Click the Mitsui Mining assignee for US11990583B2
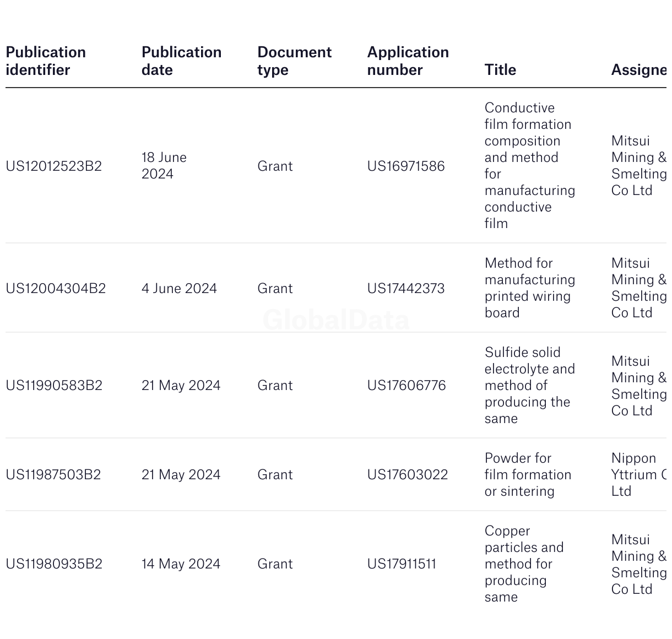Viewport: 672px width, 639px height. (x=639, y=386)
